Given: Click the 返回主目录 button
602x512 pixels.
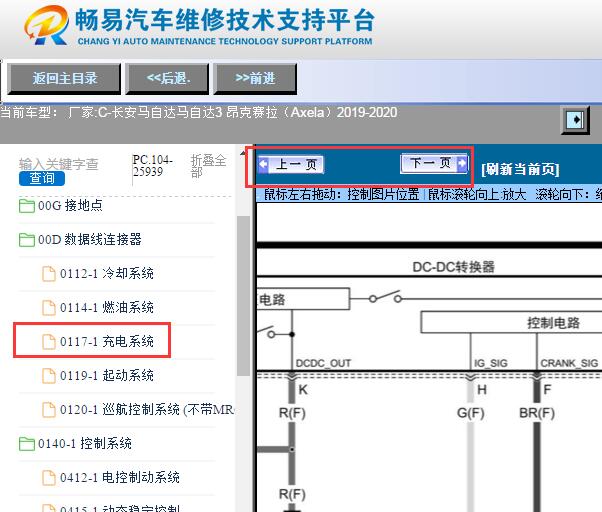Looking at the screenshot, I should [64, 79].
